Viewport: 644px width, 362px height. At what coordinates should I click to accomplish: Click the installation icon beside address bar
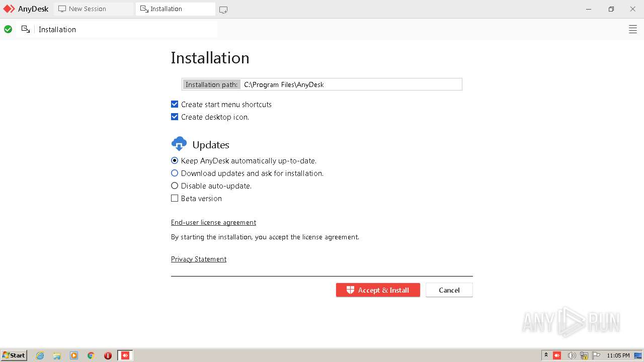tap(26, 29)
